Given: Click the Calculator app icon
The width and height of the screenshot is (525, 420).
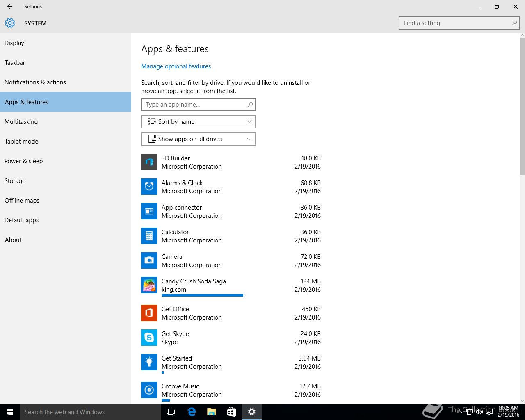Looking at the screenshot, I should click(x=149, y=236).
